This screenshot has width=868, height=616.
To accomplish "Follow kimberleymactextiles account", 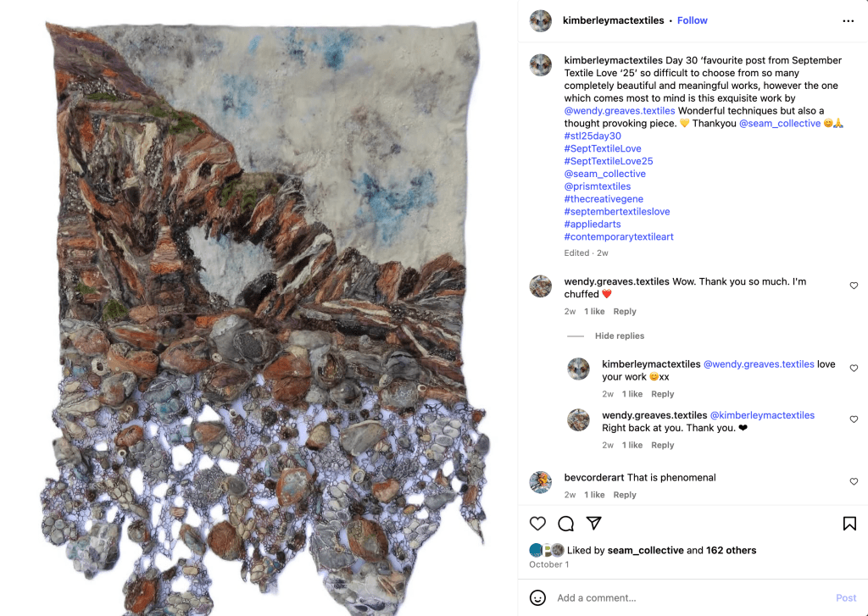I will pos(692,20).
